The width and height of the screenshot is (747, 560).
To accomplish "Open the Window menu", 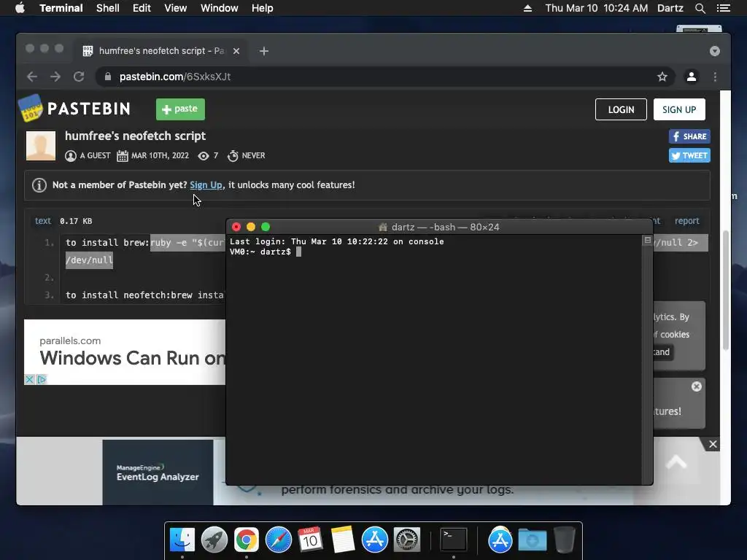I will coord(219,8).
